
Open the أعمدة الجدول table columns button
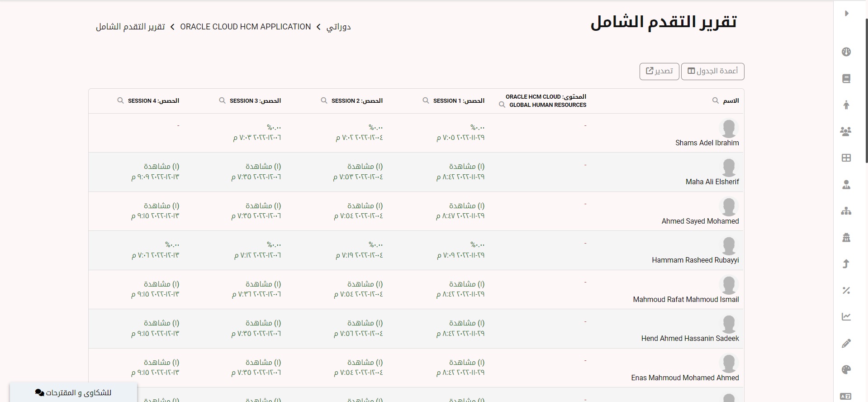coord(712,71)
